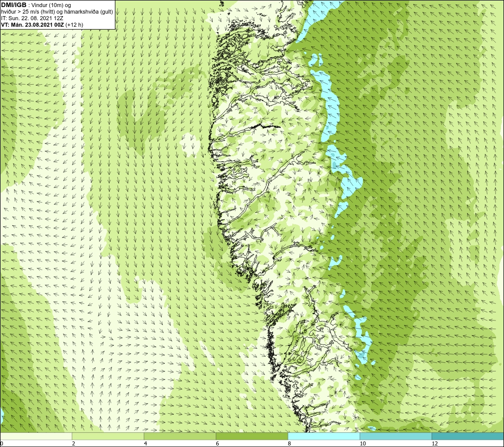The height and width of the screenshot is (447, 504).
Task: Click the 8–10 m/s light cyan legend swatch
Action: 324,436
